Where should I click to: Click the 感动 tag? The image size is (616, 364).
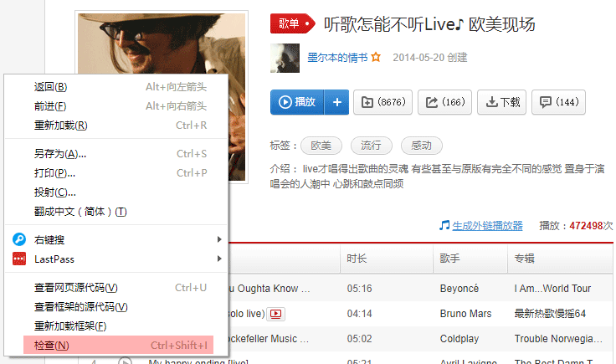[422, 146]
